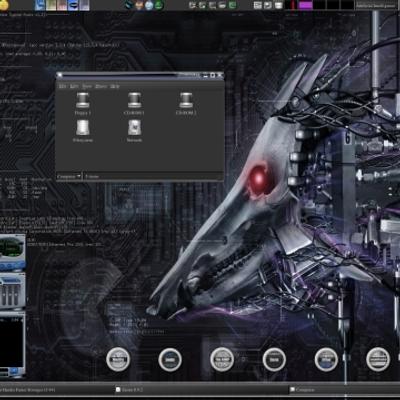
Task: Open Edit menu in Computer window
Action: (x=74, y=86)
